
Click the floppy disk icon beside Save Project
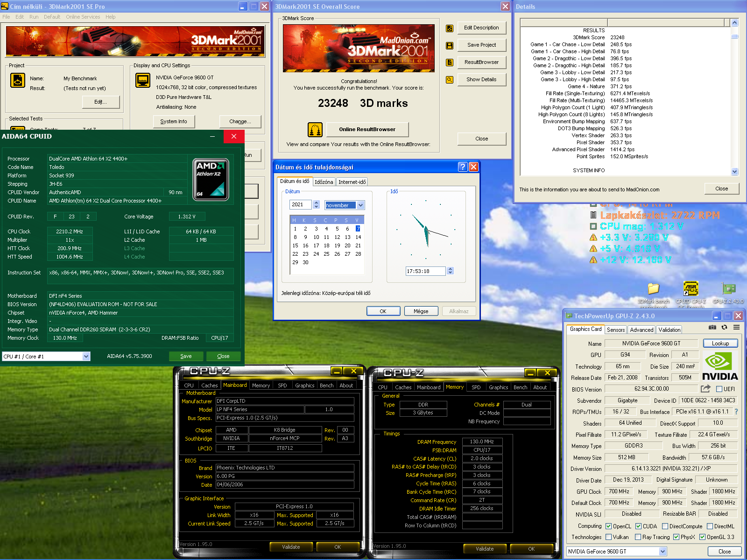coord(450,45)
